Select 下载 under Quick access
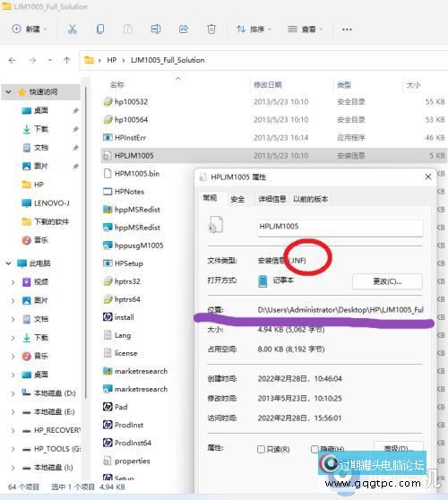The image size is (448, 500). tap(41, 129)
